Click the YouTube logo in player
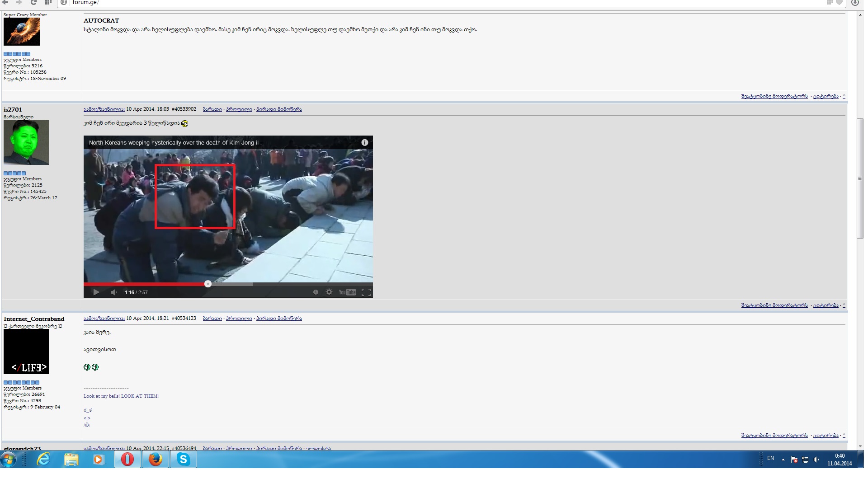Image resolution: width=868 pixels, height=488 pixels. click(347, 292)
